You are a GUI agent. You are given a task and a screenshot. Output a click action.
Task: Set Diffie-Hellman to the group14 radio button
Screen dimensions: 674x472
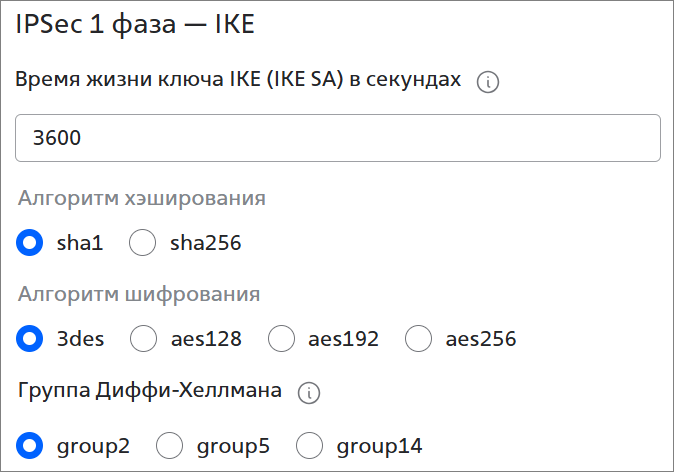point(310,445)
